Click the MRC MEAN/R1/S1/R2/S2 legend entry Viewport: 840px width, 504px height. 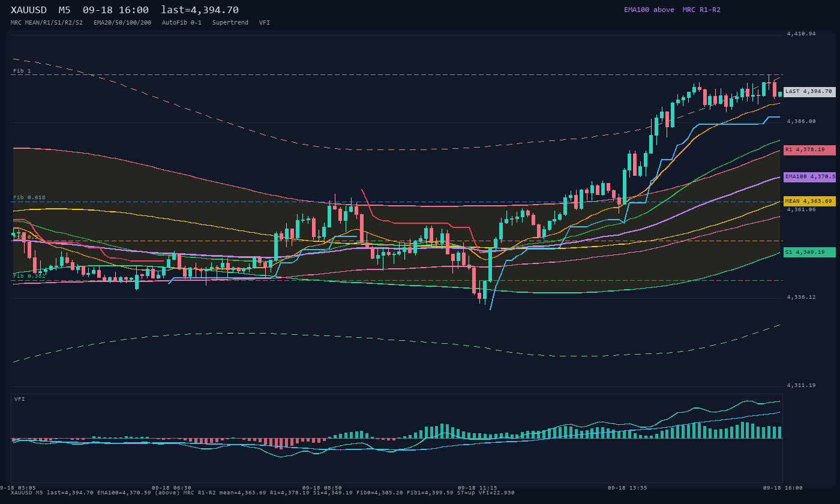tap(47, 22)
